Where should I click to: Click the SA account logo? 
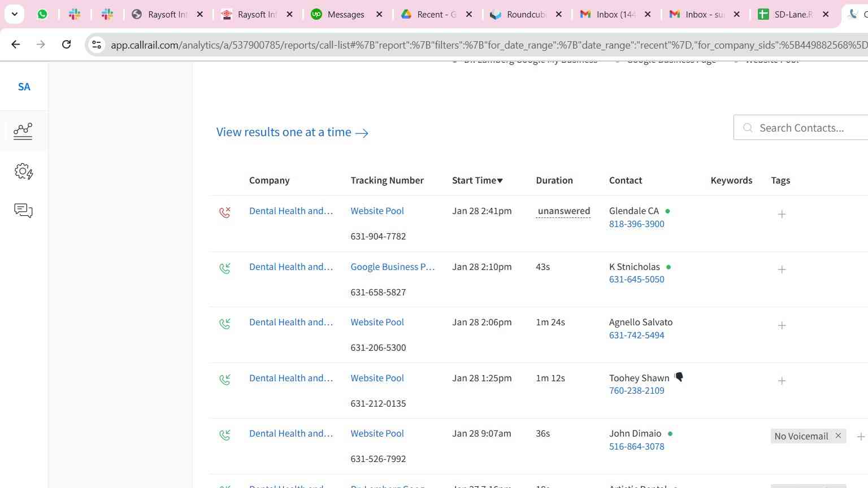pos(24,87)
